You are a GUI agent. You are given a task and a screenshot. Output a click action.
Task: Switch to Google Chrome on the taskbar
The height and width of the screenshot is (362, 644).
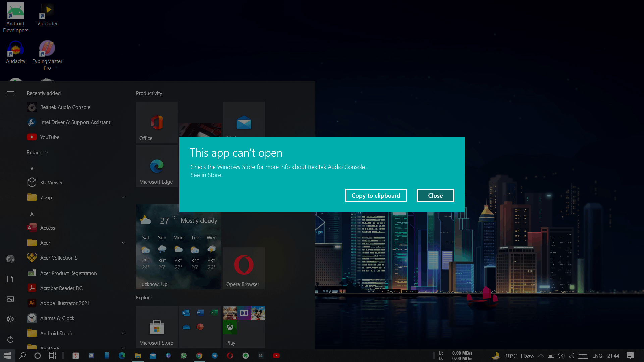199,356
